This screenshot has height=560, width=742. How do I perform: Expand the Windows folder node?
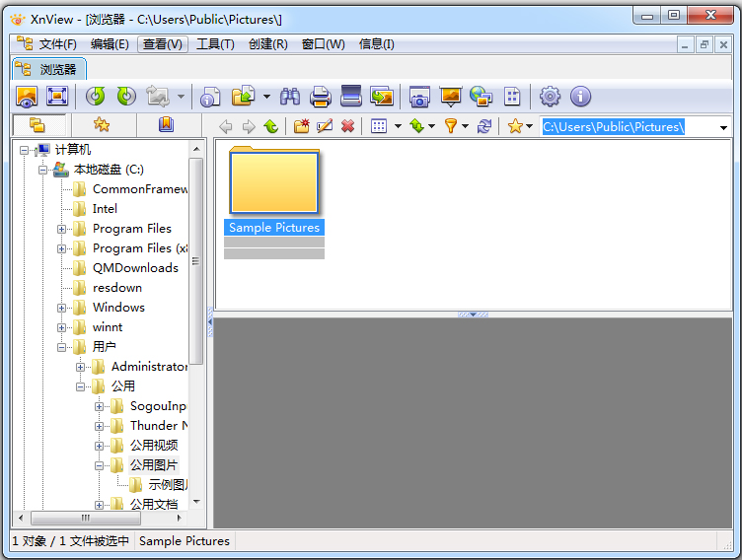[61, 308]
